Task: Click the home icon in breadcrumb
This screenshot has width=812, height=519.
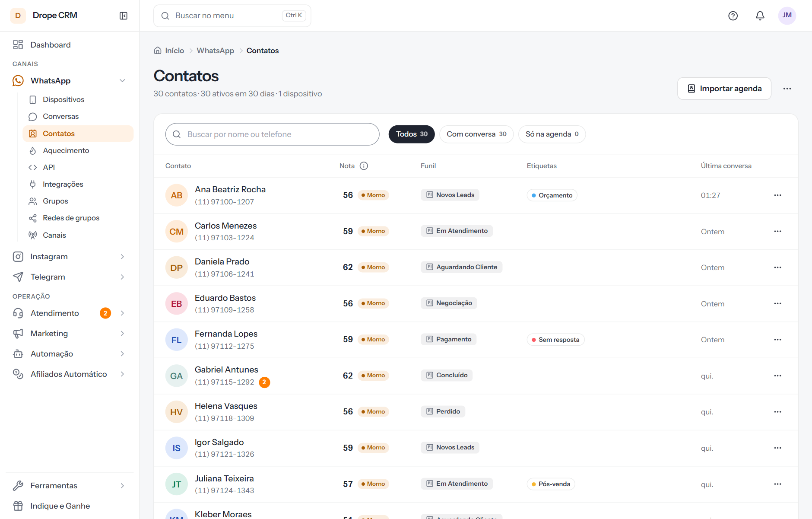Action: point(158,51)
